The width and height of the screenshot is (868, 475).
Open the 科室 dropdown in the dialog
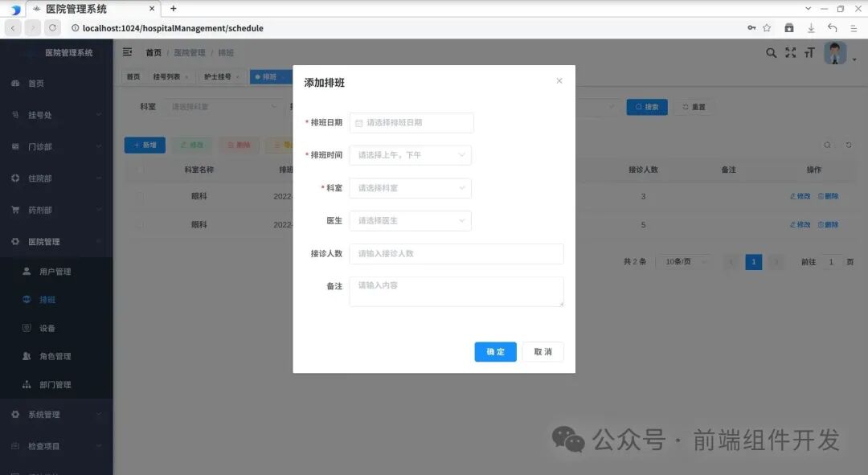410,187
